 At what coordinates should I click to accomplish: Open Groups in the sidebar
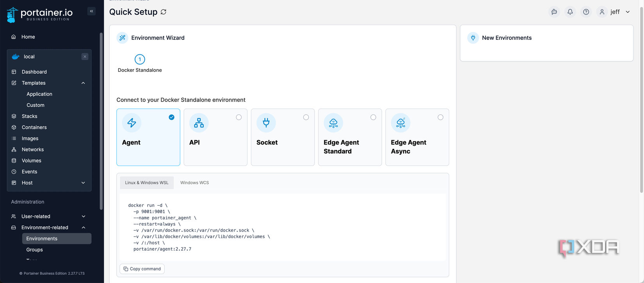click(x=35, y=250)
